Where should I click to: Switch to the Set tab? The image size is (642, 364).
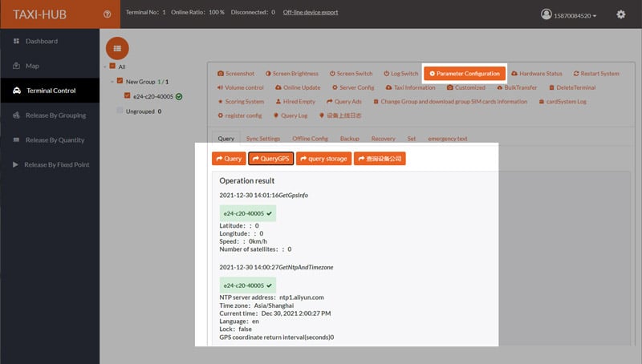(x=412, y=139)
